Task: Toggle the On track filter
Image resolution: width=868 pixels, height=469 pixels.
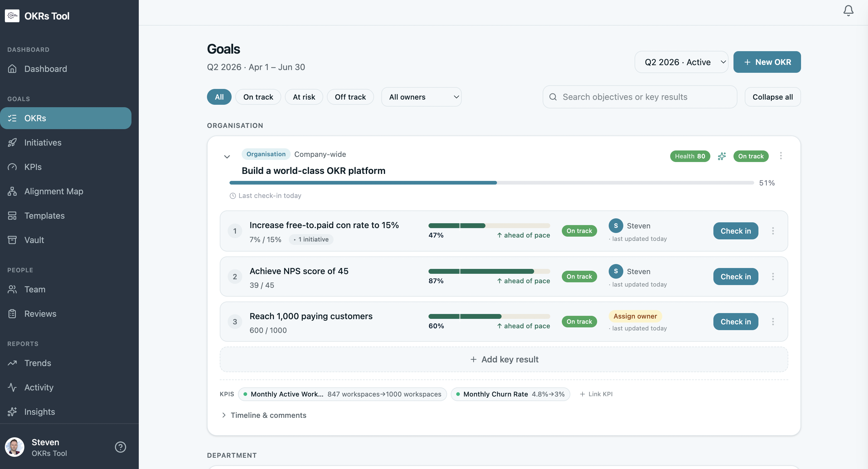Action: tap(258, 97)
